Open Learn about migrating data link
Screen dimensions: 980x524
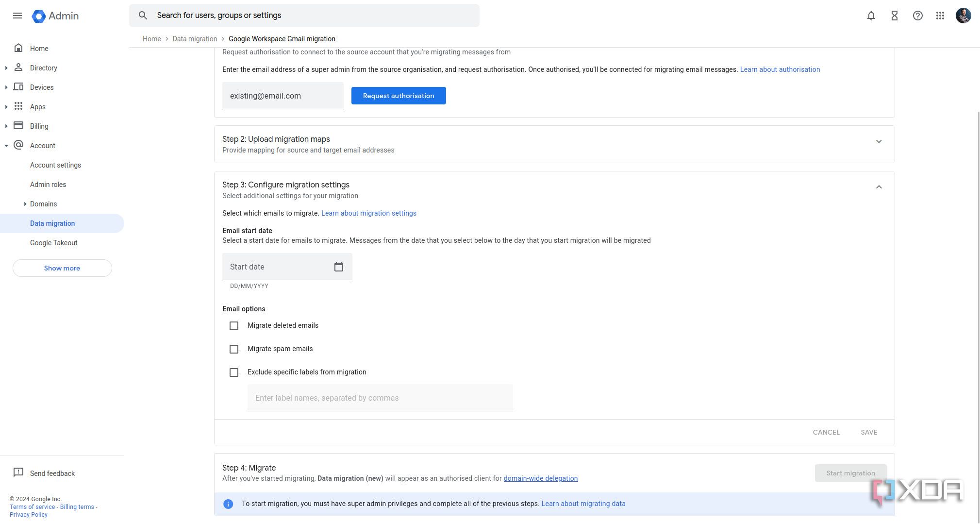pos(583,504)
